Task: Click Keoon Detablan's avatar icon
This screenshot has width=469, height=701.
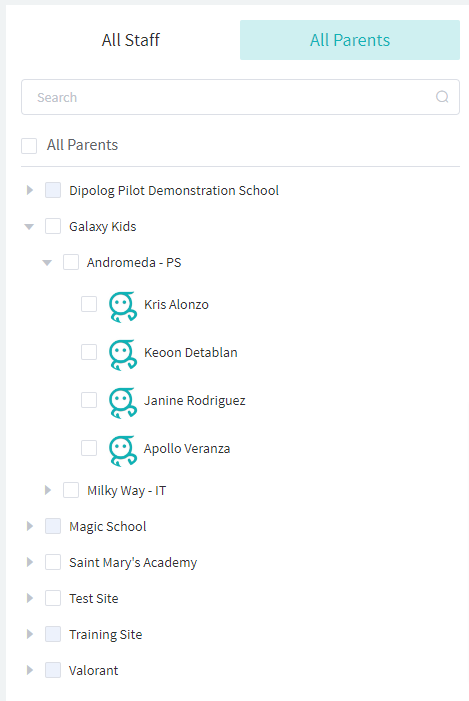Action: [123, 355]
